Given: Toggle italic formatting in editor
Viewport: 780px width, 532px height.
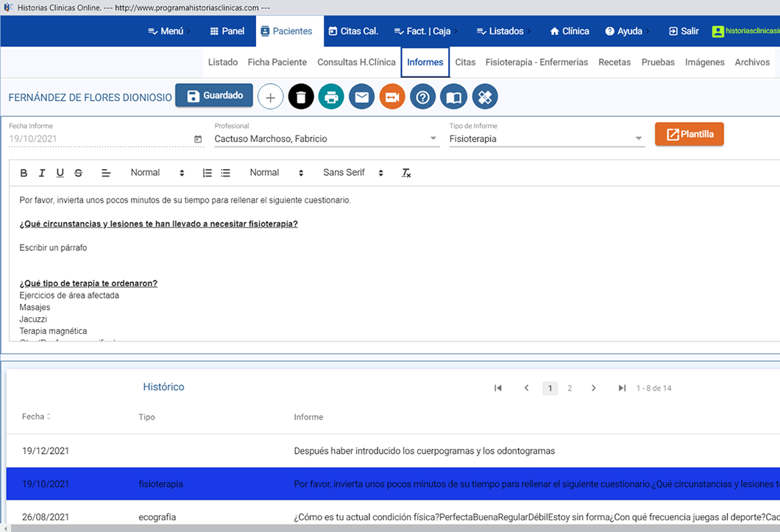Looking at the screenshot, I should coord(42,173).
